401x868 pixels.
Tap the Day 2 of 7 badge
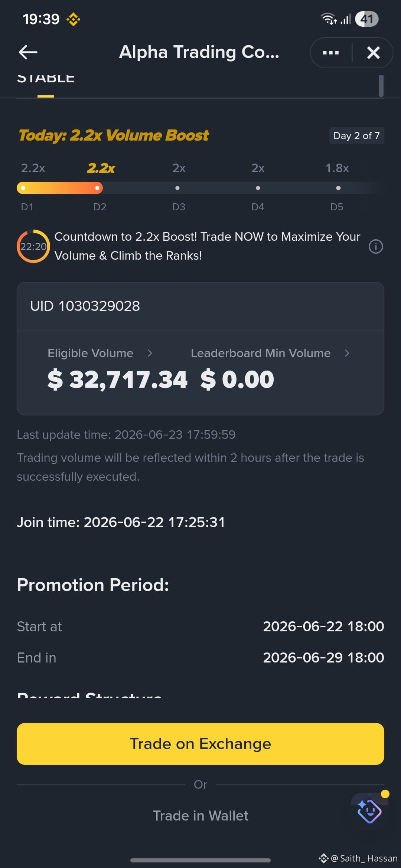coord(356,136)
